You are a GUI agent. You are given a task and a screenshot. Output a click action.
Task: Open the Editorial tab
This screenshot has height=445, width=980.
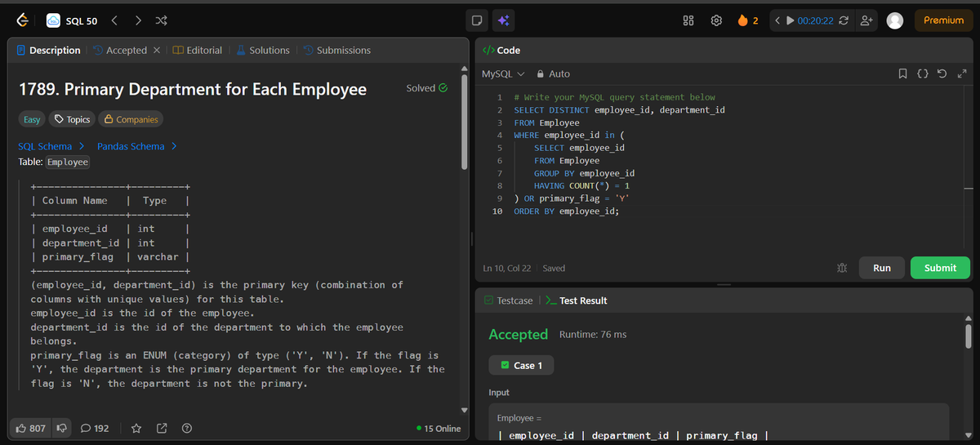(198, 50)
